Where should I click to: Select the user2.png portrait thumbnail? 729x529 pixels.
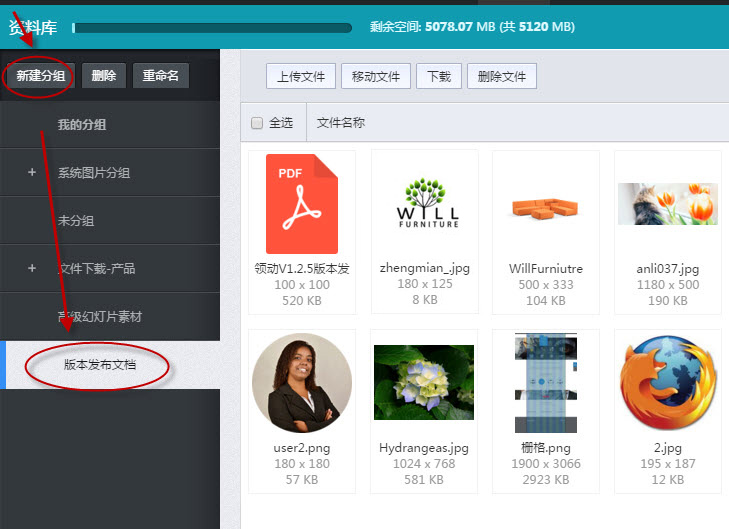[x=301, y=383]
